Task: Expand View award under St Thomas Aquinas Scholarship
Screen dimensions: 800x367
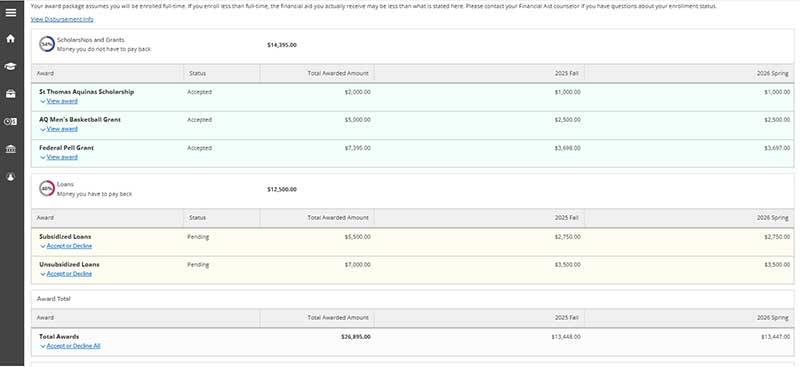Action: tap(62, 101)
